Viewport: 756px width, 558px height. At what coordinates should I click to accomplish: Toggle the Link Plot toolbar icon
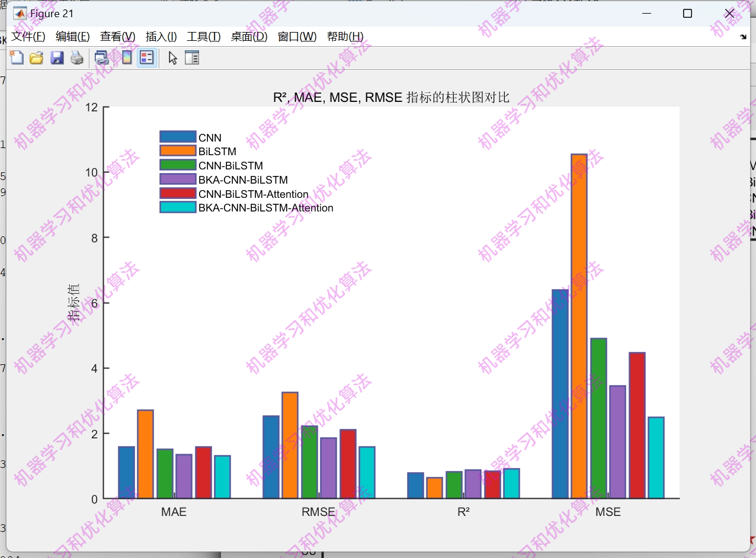pos(102,57)
